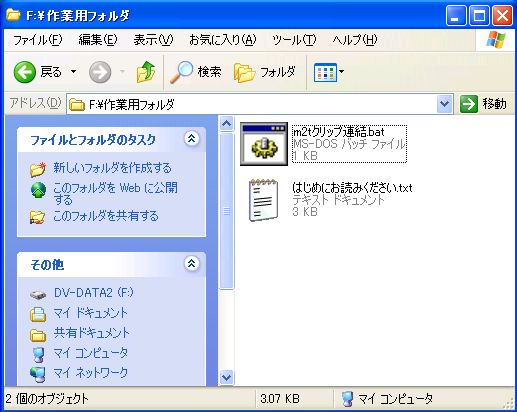Viewport: 517px width, 412px height.
Task: Click the Views grid icon in toolbar
Action: (325, 72)
